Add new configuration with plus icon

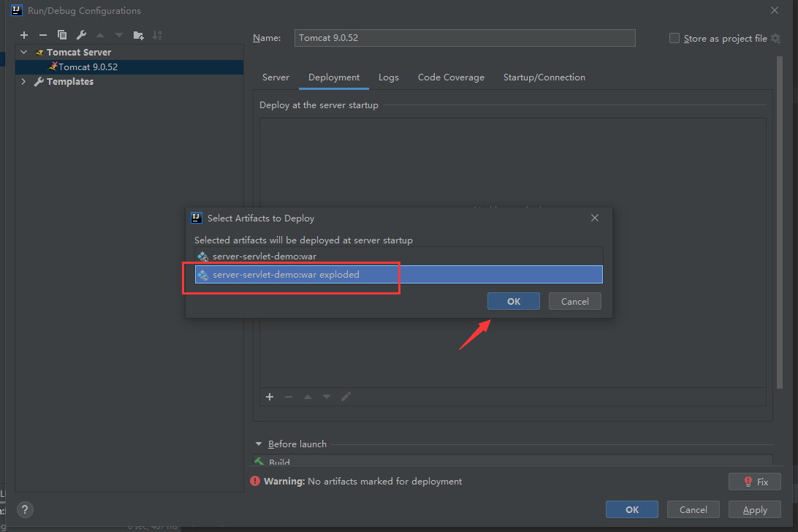(24, 35)
